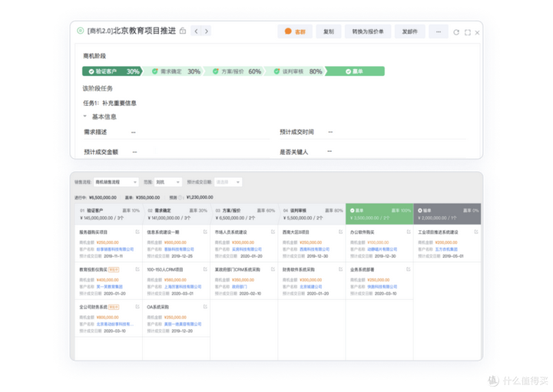Open customer link 上海茨富科技有限公司

[183, 287]
